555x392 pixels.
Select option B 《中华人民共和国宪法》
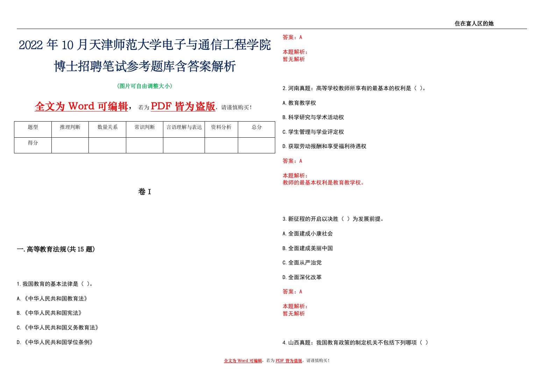click(49, 313)
